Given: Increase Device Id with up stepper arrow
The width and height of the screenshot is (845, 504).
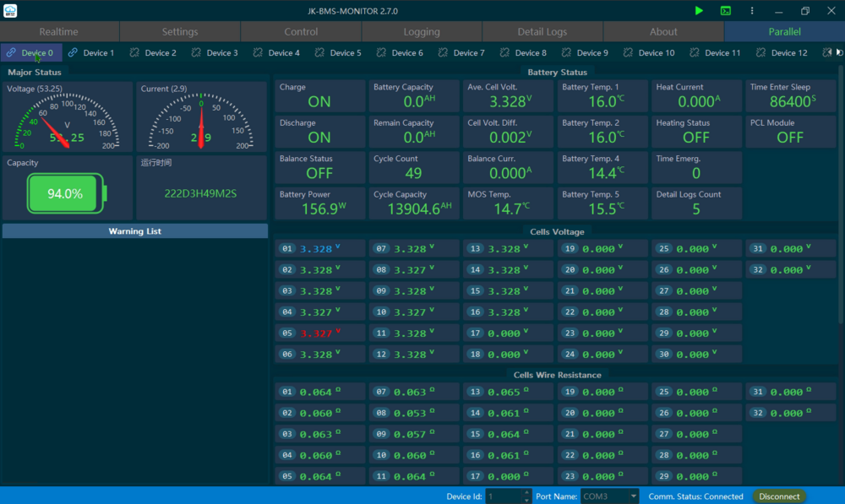Looking at the screenshot, I should click(526, 493).
